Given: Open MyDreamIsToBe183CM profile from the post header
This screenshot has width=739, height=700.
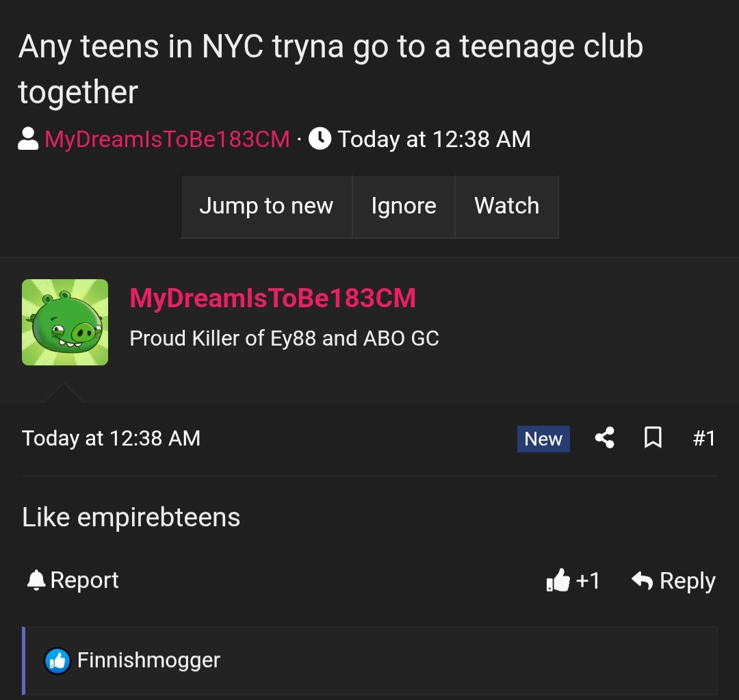Looking at the screenshot, I should pos(272,298).
